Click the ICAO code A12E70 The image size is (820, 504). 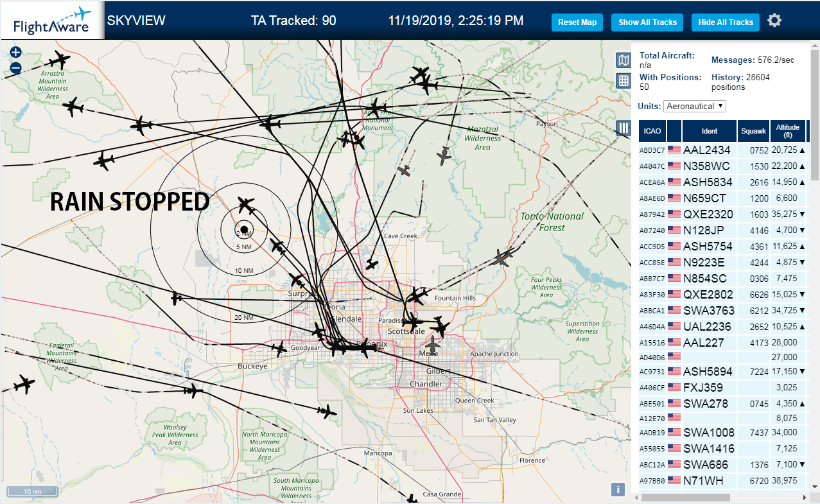[652, 418]
